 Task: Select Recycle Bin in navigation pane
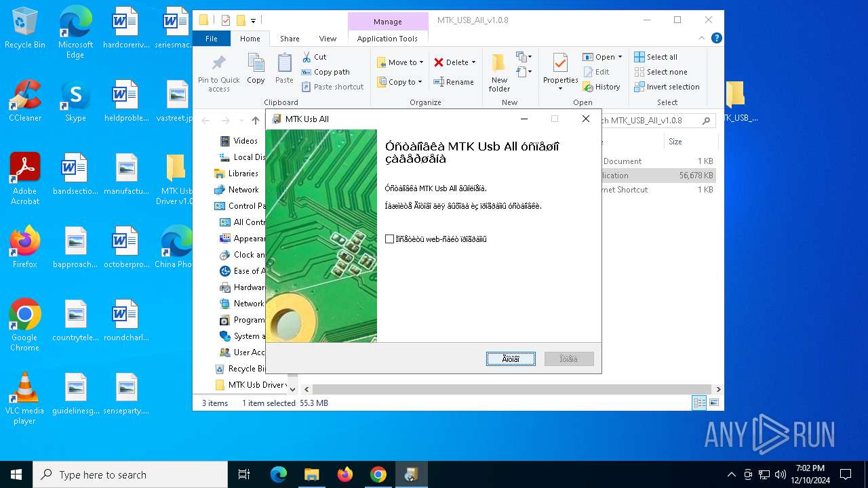click(240, 369)
